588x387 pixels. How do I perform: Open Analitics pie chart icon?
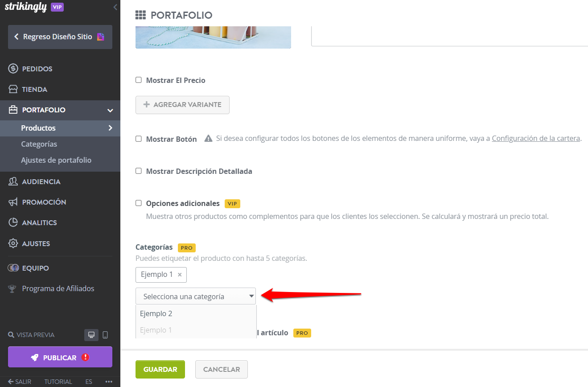pos(13,222)
